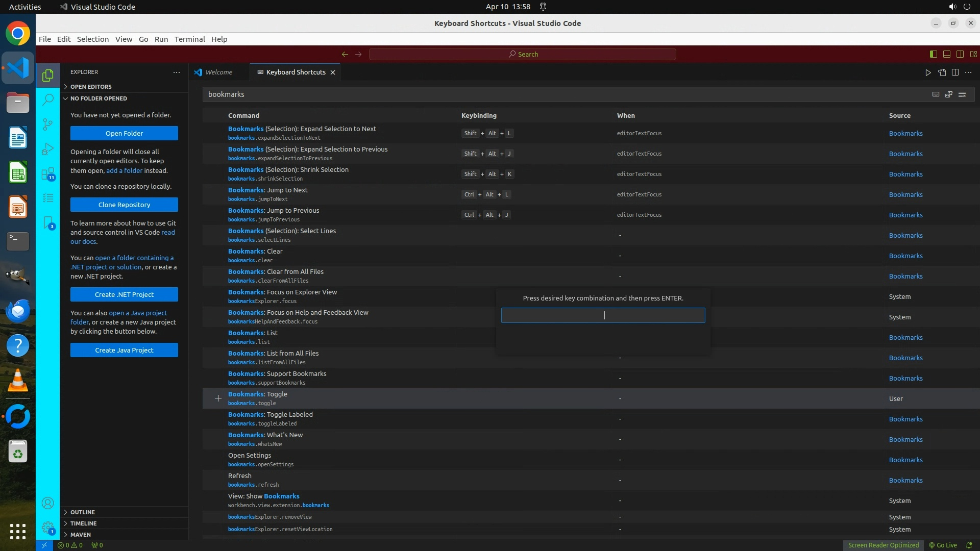Click the Record Keys icon in search bar
The width and height of the screenshot is (980, 551).
point(936,94)
